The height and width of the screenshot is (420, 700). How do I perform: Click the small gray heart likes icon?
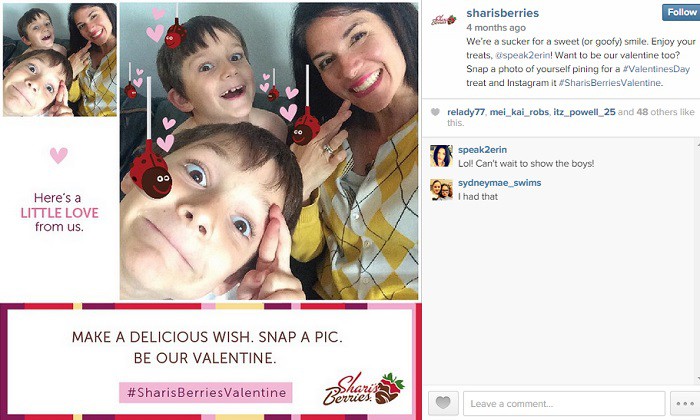(435, 112)
